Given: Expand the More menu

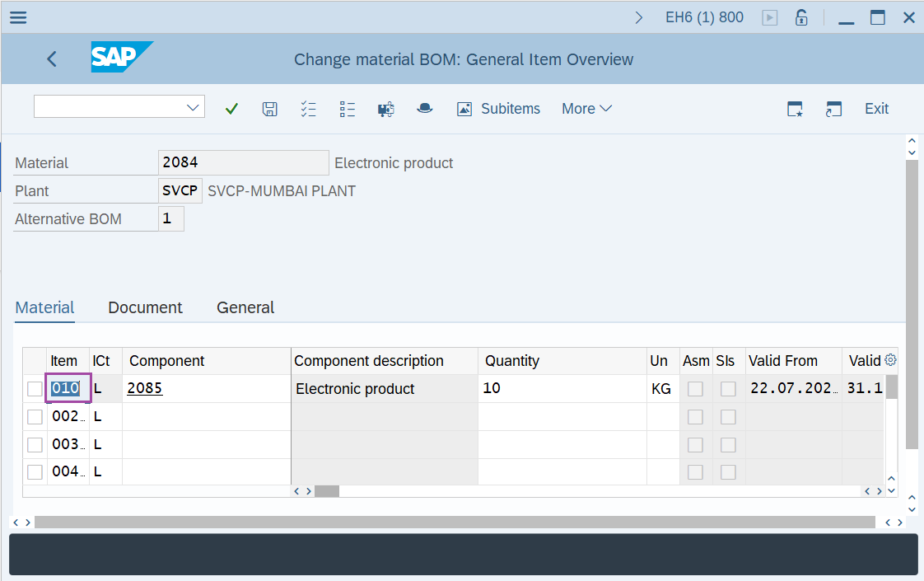Looking at the screenshot, I should [586, 109].
